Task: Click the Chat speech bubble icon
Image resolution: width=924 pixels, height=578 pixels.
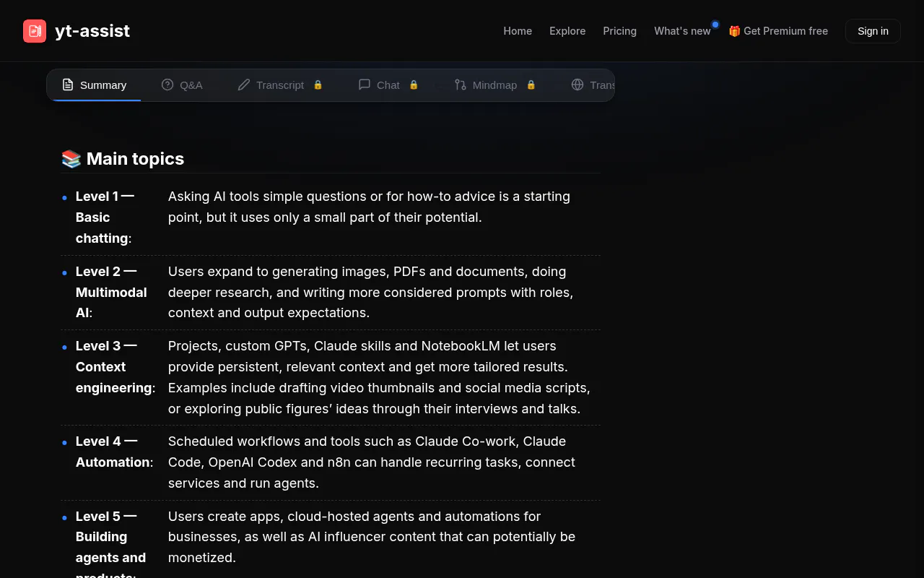Action: tap(365, 85)
